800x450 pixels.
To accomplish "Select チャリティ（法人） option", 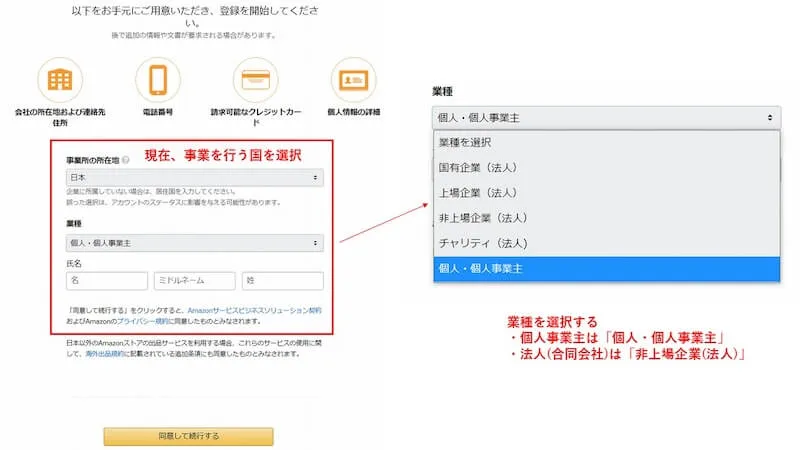I will tap(606, 243).
